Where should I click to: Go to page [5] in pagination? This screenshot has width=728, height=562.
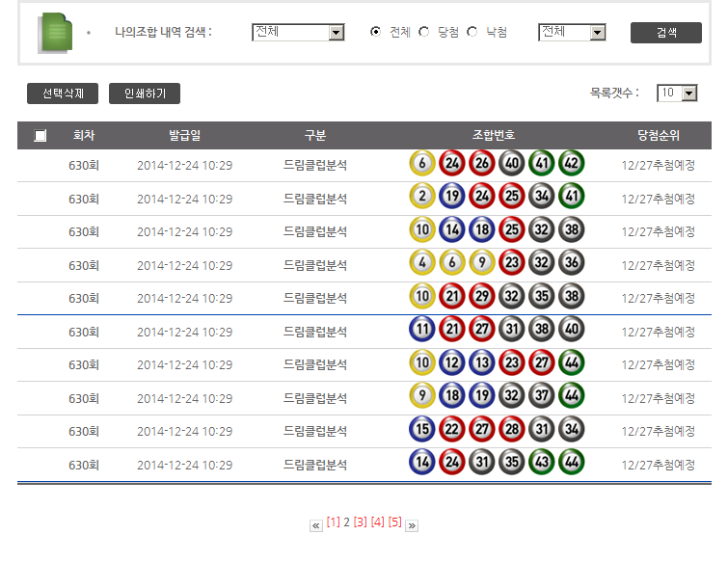(394, 522)
